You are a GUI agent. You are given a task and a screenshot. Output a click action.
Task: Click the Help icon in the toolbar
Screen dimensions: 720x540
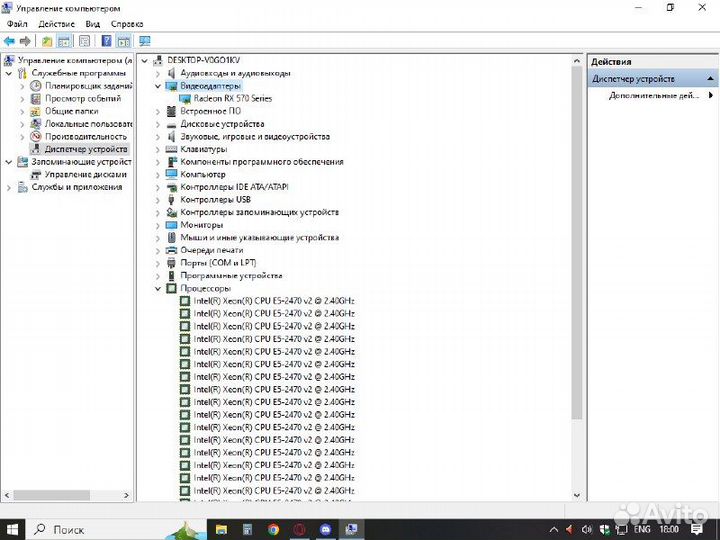(x=106, y=41)
